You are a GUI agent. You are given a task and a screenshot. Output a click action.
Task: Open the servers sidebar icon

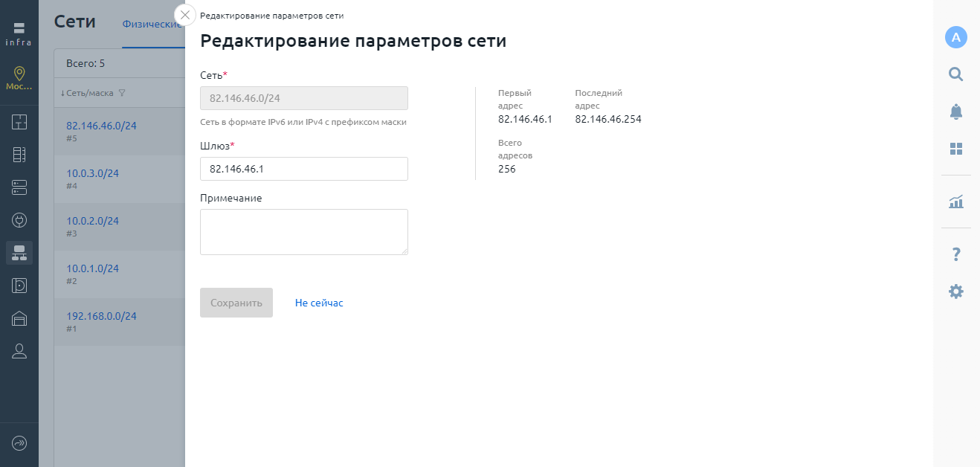(x=19, y=187)
